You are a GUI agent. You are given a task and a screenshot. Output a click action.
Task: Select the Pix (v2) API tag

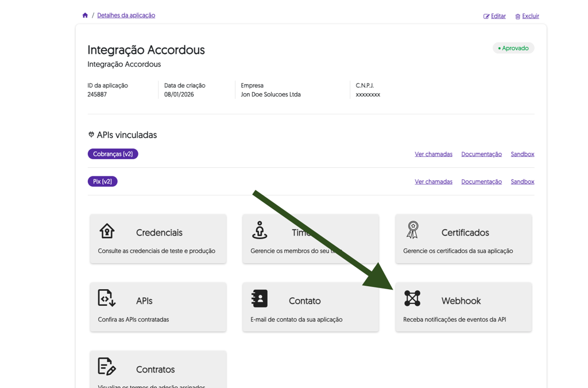[x=102, y=182]
